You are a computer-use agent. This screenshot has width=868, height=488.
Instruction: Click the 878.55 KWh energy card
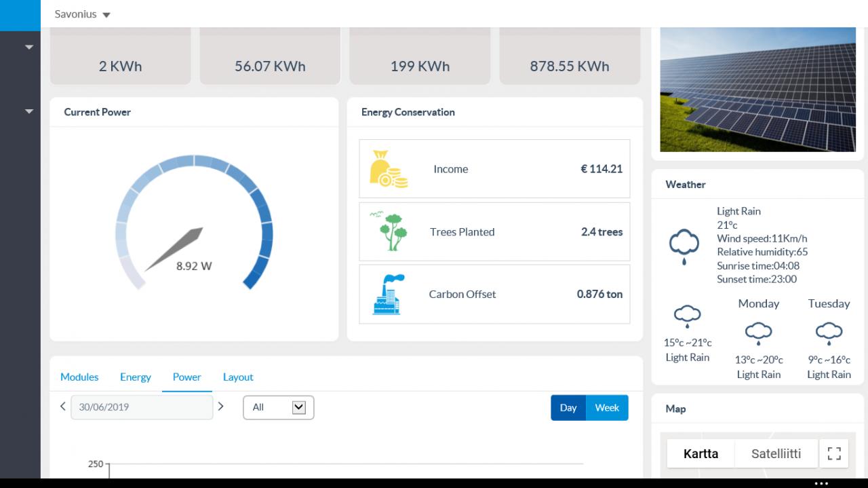click(570, 56)
